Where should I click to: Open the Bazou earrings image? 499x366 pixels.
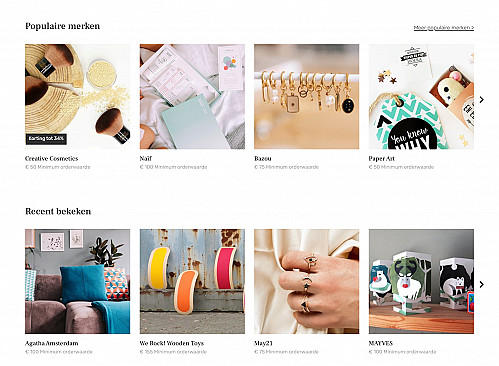pyautogui.click(x=306, y=97)
